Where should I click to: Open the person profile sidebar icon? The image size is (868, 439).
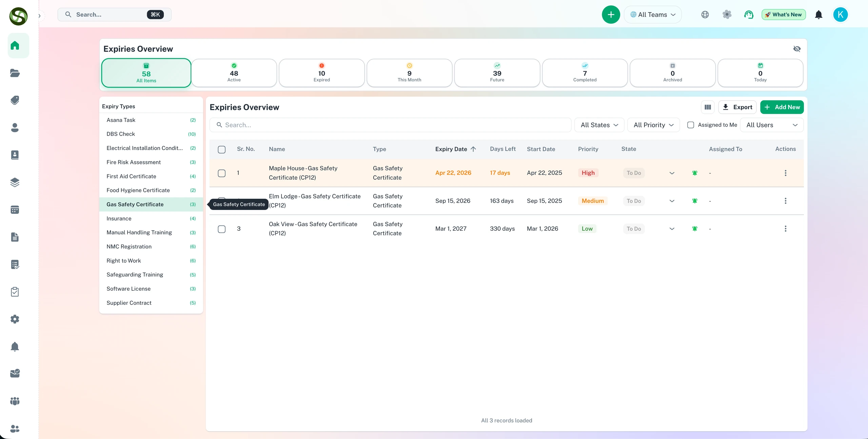click(x=15, y=128)
